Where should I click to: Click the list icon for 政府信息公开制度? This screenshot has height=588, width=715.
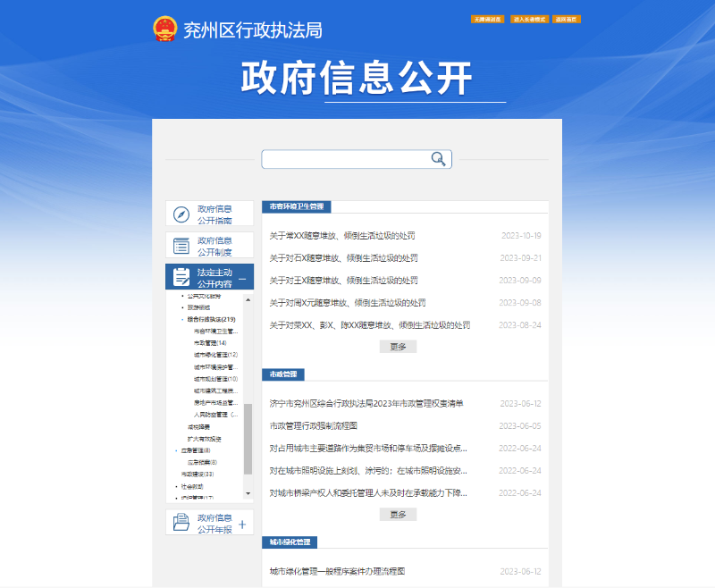pyautogui.click(x=181, y=246)
